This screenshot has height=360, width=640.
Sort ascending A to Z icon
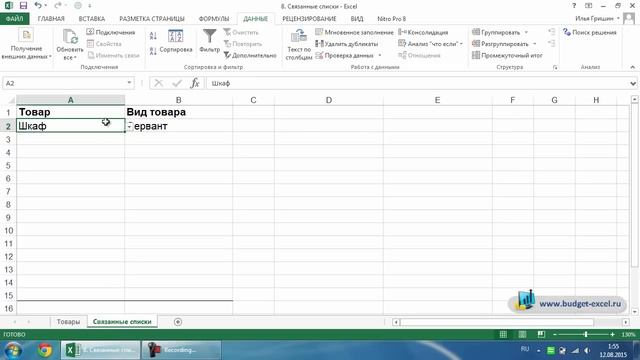tap(153, 36)
